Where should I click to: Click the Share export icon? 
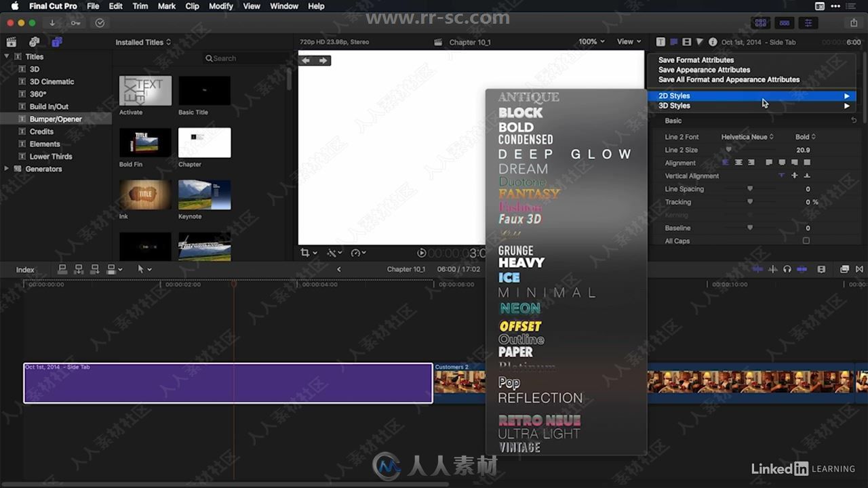coord(854,23)
